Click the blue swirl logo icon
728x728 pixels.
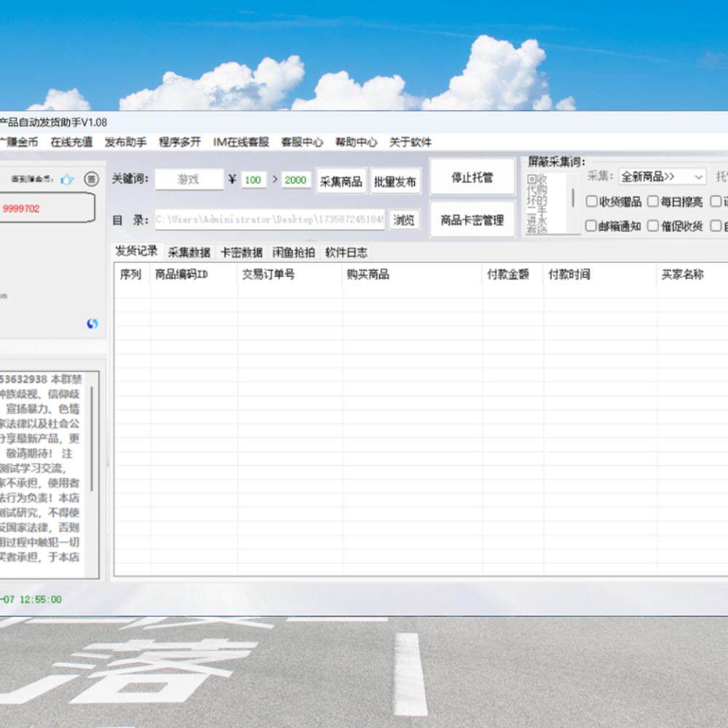[x=92, y=324]
